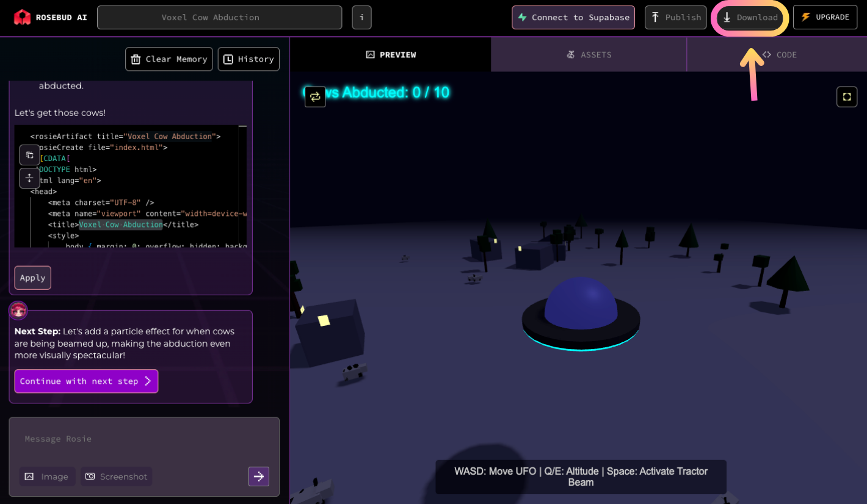Click the meta charset code line
This screenshot has height=504, width=867.
(x=101, y=203)
